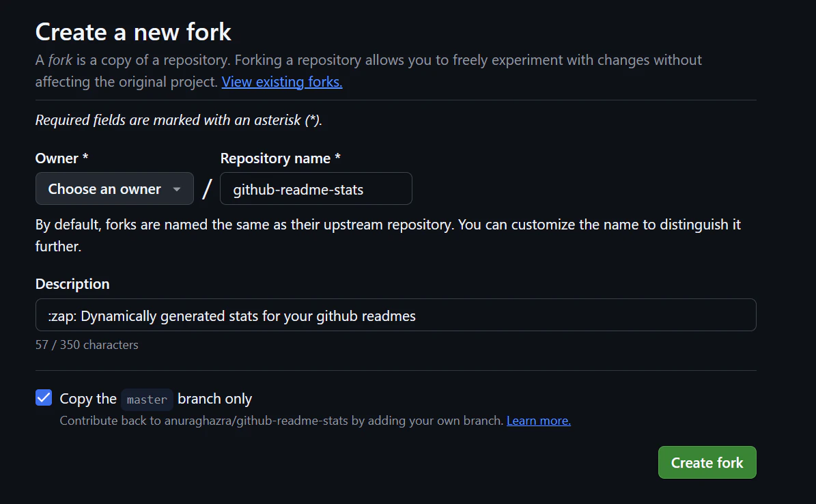Click the slash separator between owner and name
The width and height of the screenshot is (816, 504).
[207, 188]
